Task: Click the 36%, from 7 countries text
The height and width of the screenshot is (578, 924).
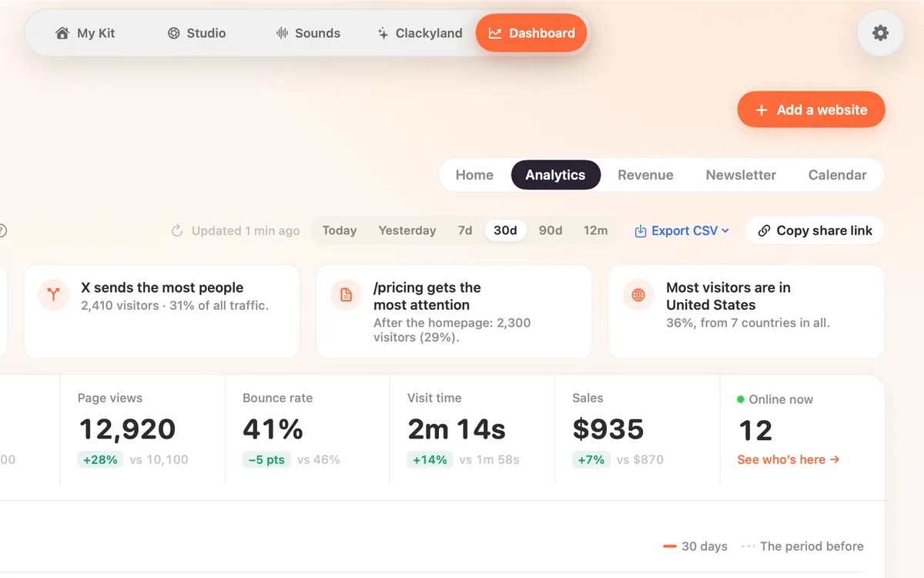Action: click(748, 323)
